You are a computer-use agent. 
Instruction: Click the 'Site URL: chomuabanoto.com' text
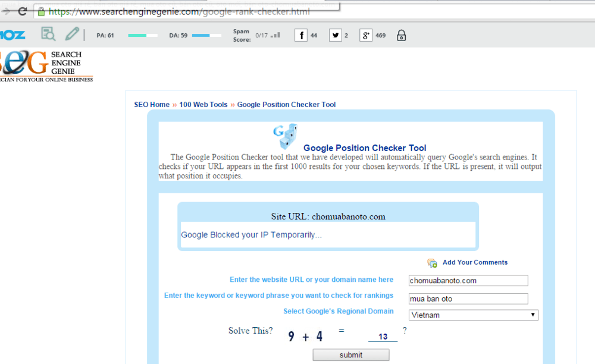328,216
